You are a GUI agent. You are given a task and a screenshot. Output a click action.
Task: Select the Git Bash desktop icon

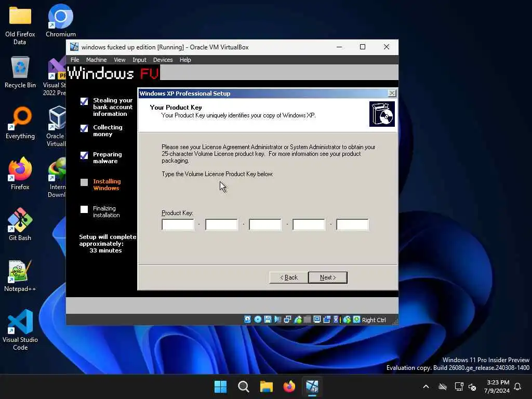[x=20, y=224]
